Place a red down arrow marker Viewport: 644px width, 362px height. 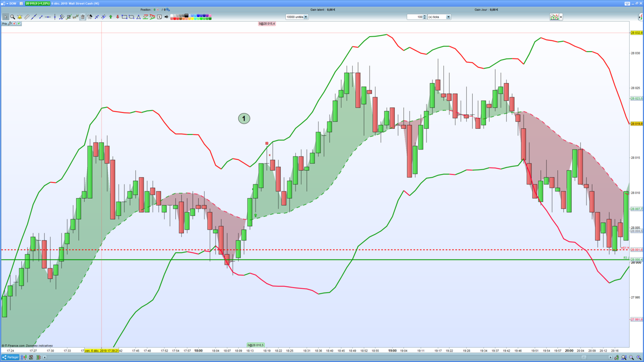point(117,17)
